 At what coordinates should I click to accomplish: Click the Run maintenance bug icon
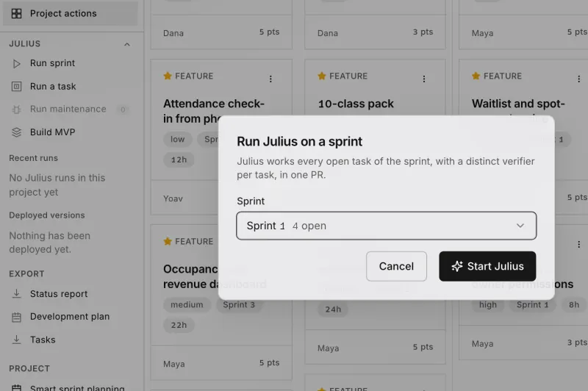coord(16,110)
